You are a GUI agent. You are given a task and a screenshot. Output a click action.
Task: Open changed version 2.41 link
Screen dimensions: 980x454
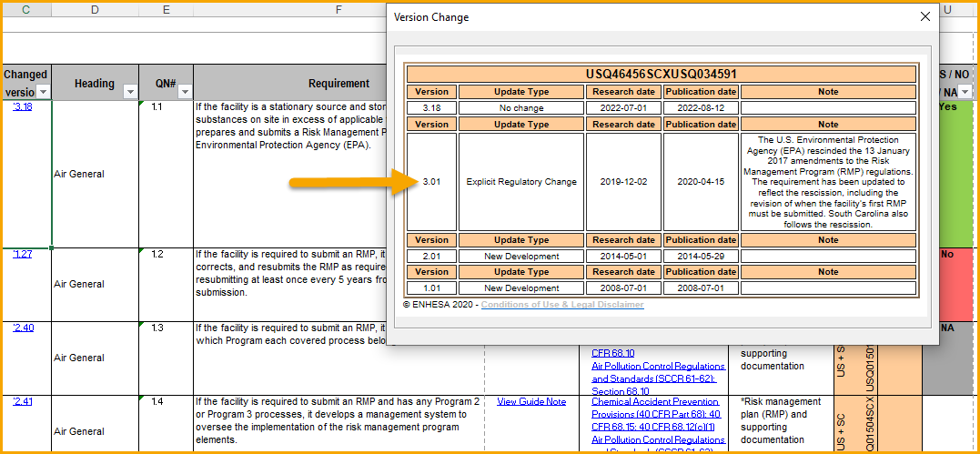[23, 401]
